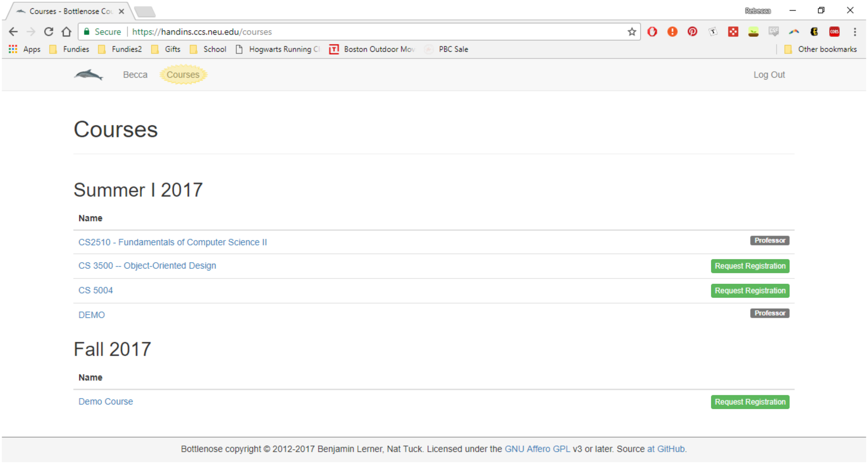The width and height of the screenshot is (868, 464).
Task: Bookmark this page with the star icon
Action: coord(631,32)
